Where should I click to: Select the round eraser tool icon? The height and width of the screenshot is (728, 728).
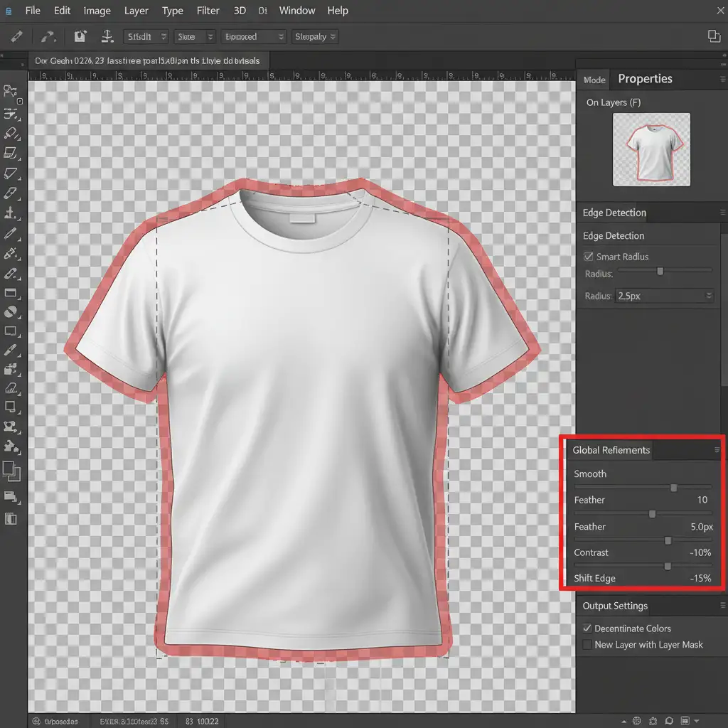pos(10,311)
